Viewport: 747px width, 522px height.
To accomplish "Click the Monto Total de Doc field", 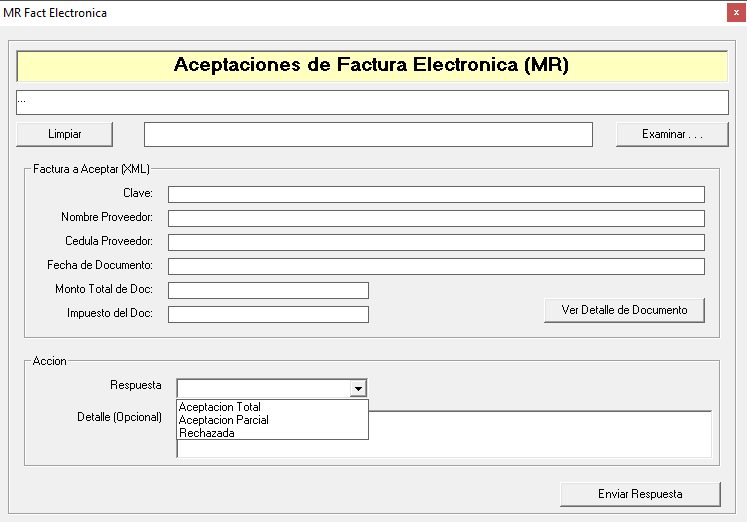I will [x=268, y=290].
